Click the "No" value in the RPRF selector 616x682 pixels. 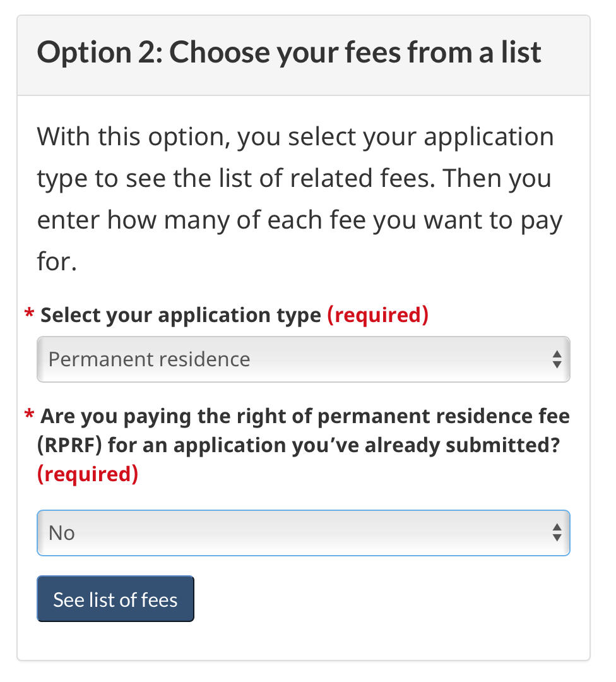click(x=62, y=533)
